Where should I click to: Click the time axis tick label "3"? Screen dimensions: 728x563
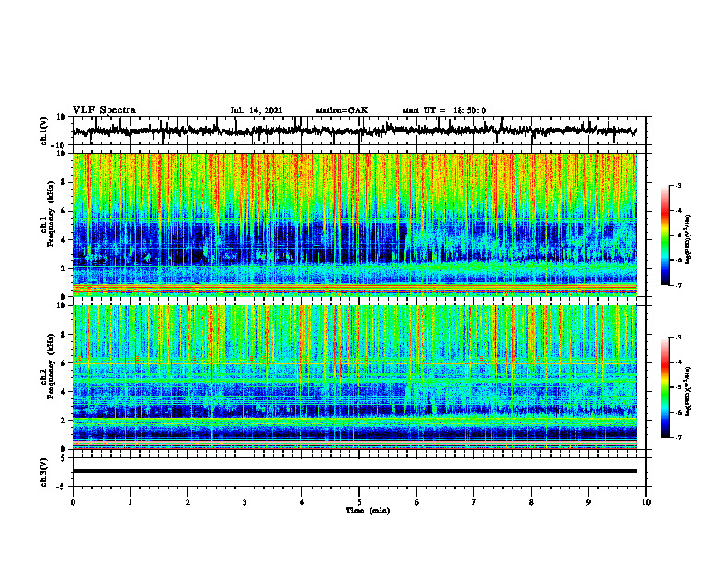(245, 502)
